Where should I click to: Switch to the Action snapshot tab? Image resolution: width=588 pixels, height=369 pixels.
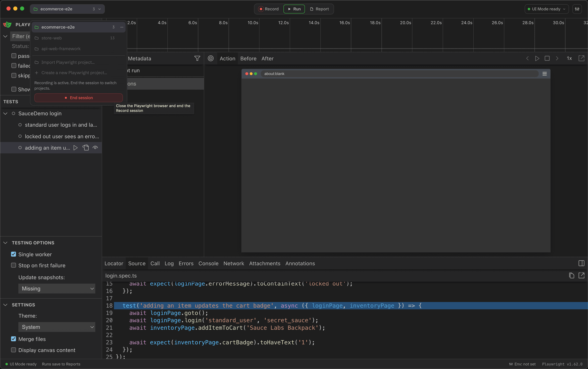pyautogui.click(x=227, y=58)
